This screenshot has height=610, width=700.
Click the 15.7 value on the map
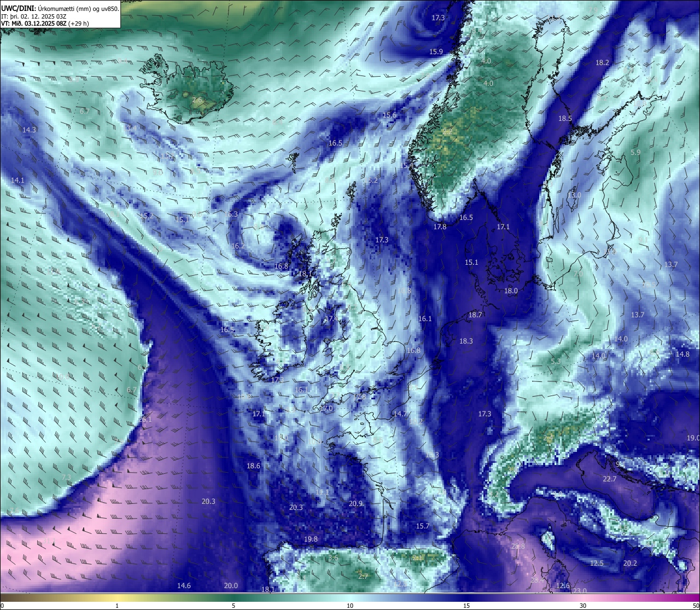click(x=423, y=526)
